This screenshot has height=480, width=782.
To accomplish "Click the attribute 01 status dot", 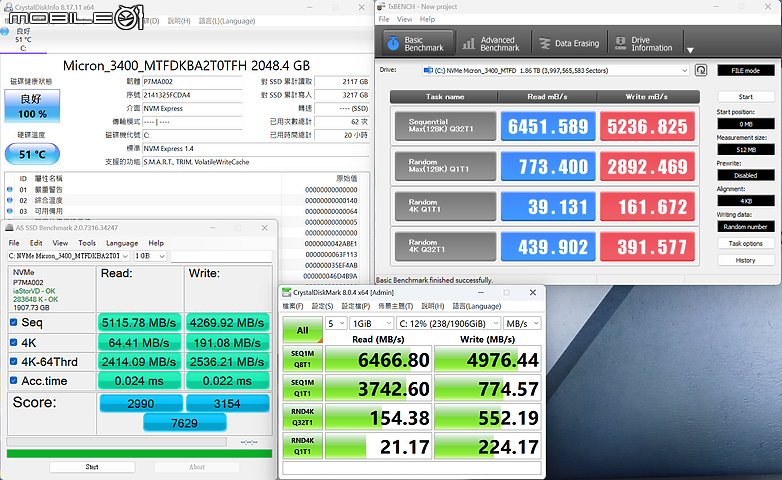I will pyautogui.click(x=9, y=190).
